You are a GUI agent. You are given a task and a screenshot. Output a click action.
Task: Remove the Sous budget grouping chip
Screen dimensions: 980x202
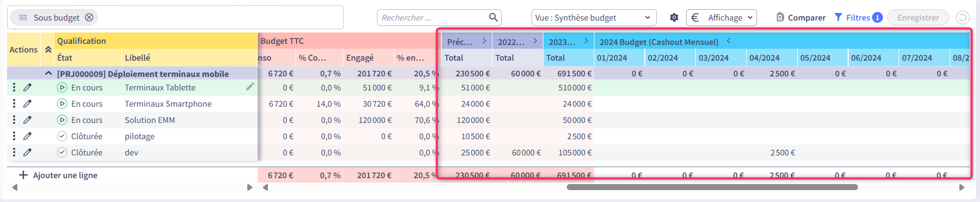(x=89, y=17)
